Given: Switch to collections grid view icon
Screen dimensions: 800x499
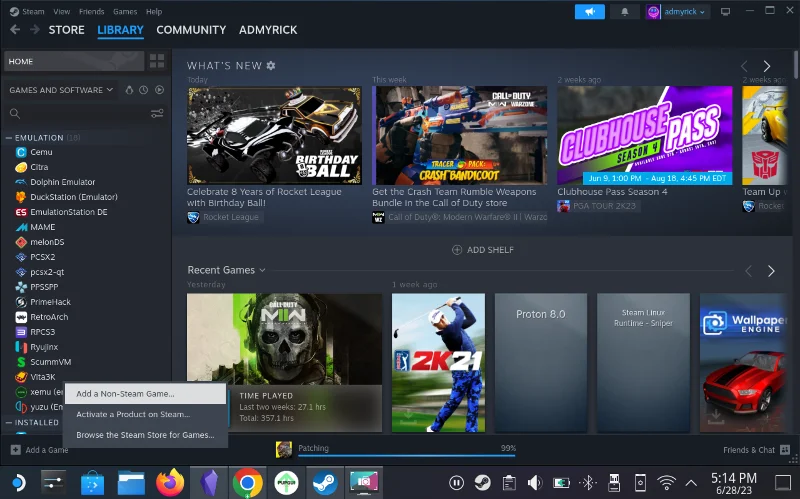Looking at the screenshot, I should pos(157,61).
